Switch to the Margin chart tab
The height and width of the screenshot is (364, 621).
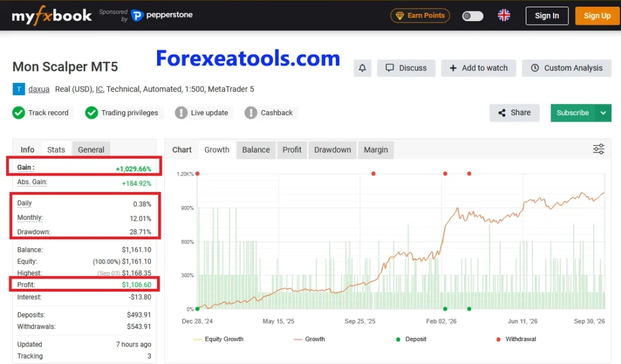tap(376, 150)
